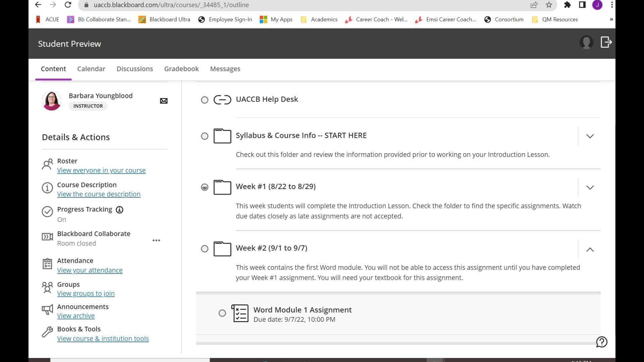Open Blackboard Collaborate options via three-dot menu
This screenshot has height=362, width=644.
(156, 240)
